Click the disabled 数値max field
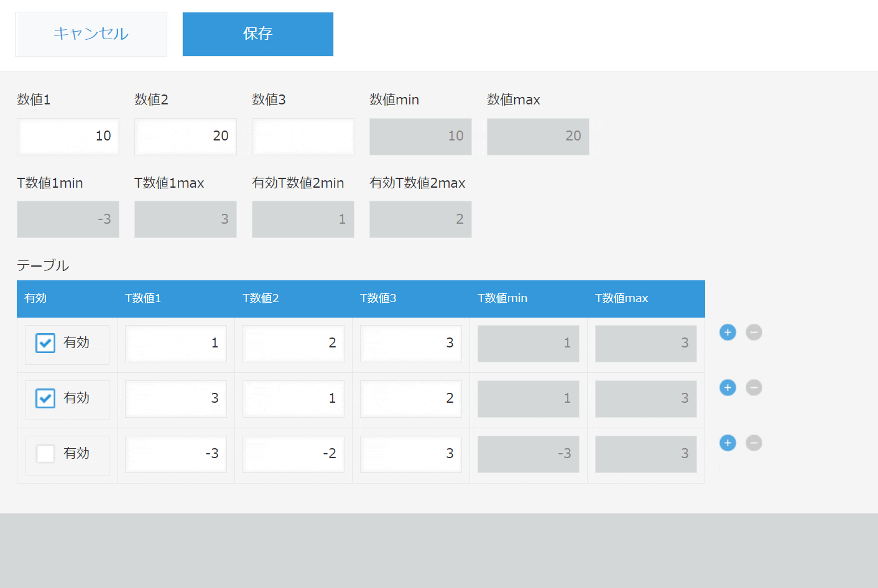Viewport: 878px width, 588px height. click(538, 137)
